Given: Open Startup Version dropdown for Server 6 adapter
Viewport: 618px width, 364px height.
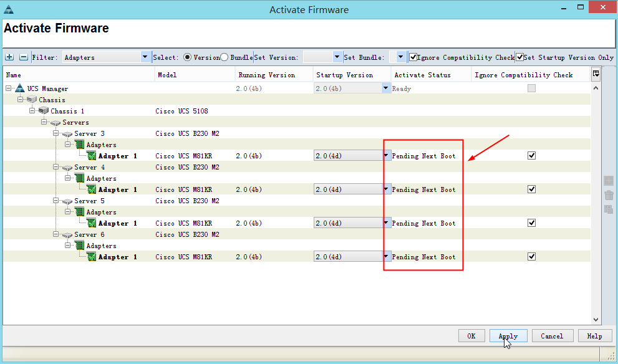Looking at the screenshot, I should tap(386, 257).
